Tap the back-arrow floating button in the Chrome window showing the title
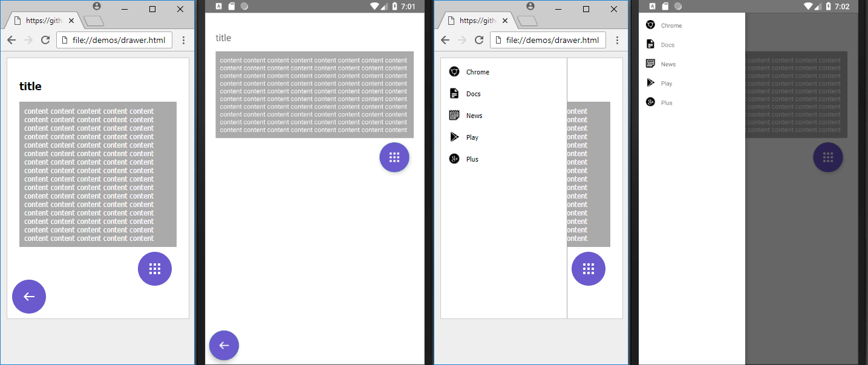The image size is (868, 365). pyautogui.click(x=29, y=297)
